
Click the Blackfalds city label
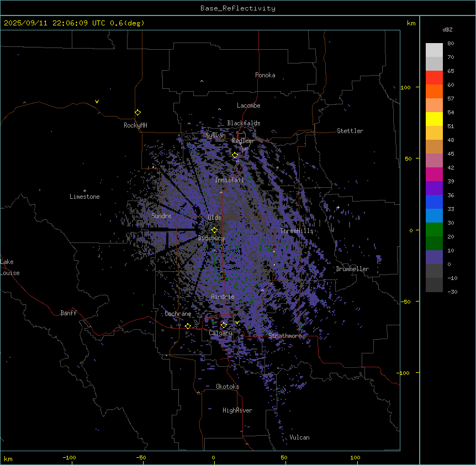(244, 123)
